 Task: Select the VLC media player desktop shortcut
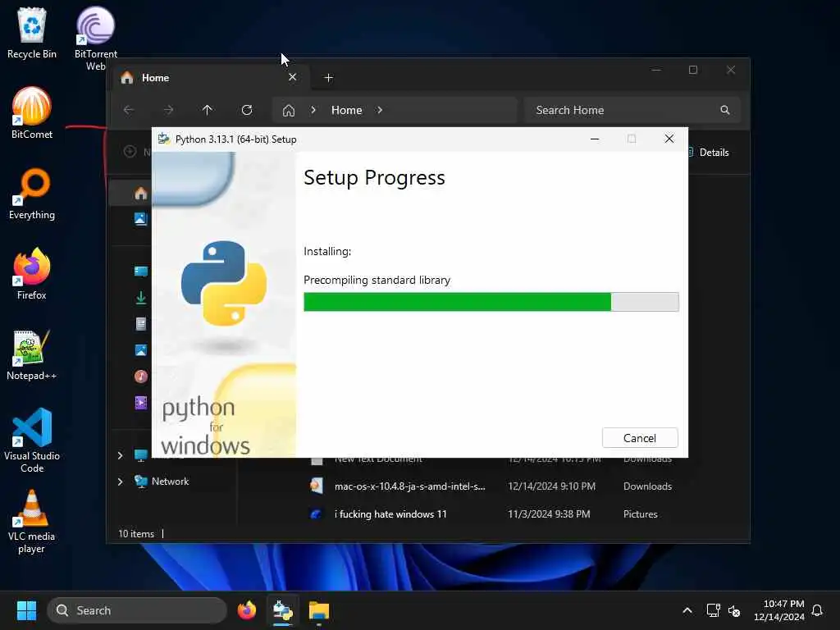pos(32,521)
